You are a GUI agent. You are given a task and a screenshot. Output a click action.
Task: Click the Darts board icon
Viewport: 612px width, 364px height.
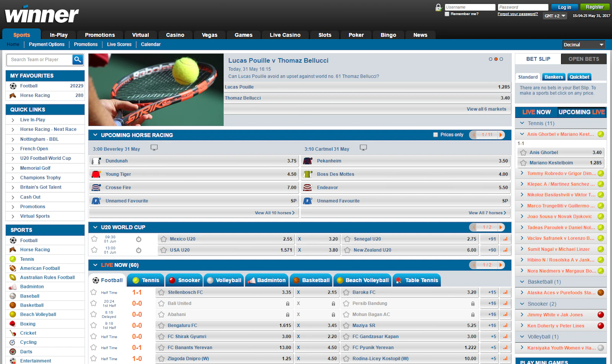13,352
